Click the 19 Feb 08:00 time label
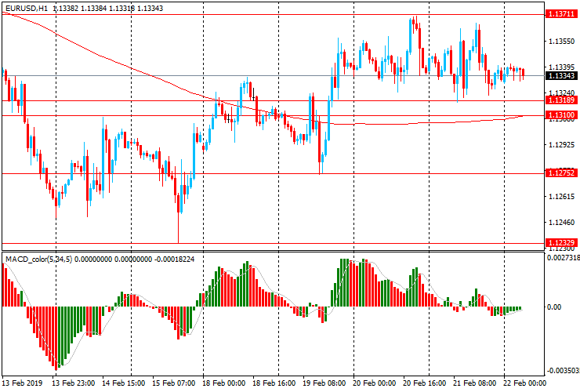The height and width of the screenshot is (392, 580). point(324,383)
